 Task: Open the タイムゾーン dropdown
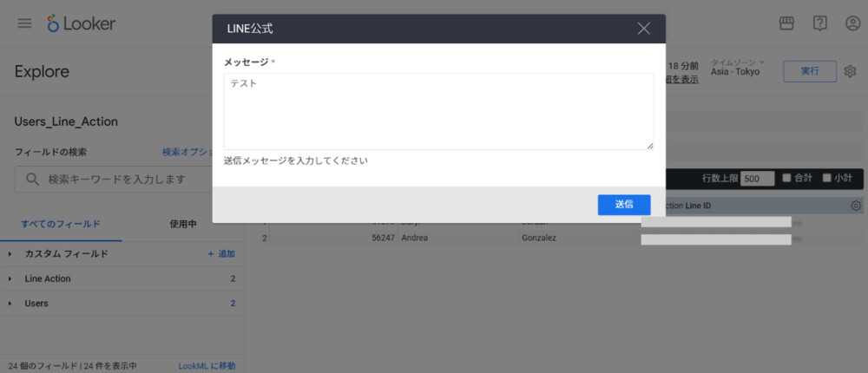pyautogui.click(x=737, y=62)
